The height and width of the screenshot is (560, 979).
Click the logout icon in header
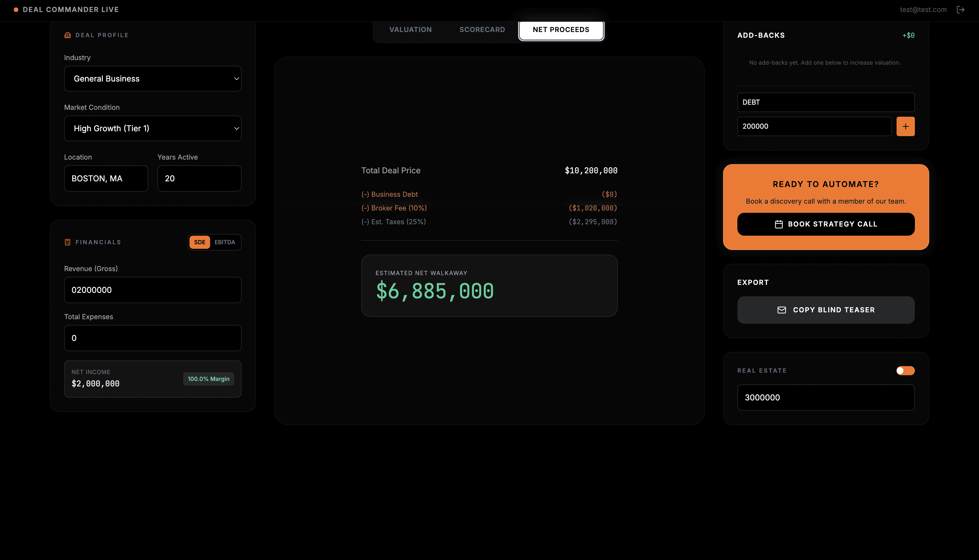tap(960, 10)
